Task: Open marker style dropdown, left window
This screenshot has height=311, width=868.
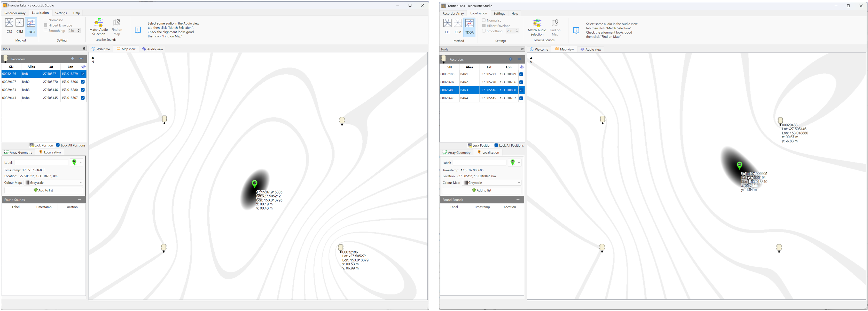Action: pyautogui.click(x=76, y=163)
